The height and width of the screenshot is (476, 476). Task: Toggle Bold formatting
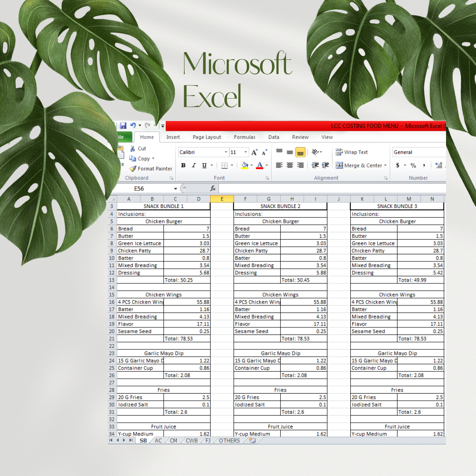point(183,165)
